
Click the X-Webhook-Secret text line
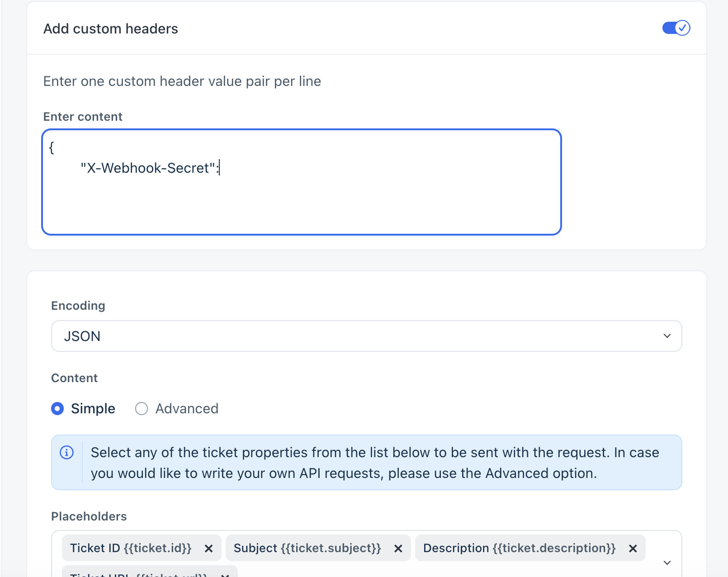(x=150, y=168)
